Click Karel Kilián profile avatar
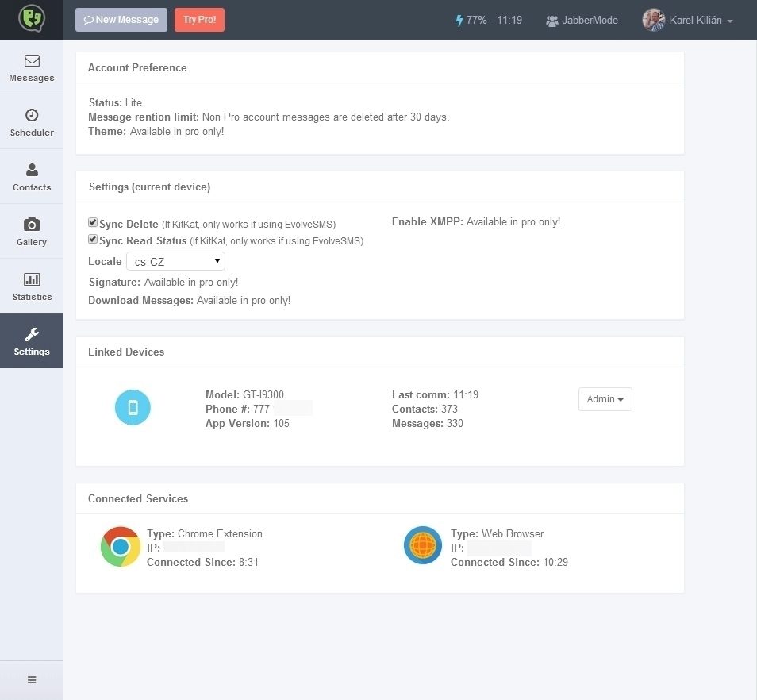Image resolution: width=757 pixels, height=700 pixels. tap(653, 21)
